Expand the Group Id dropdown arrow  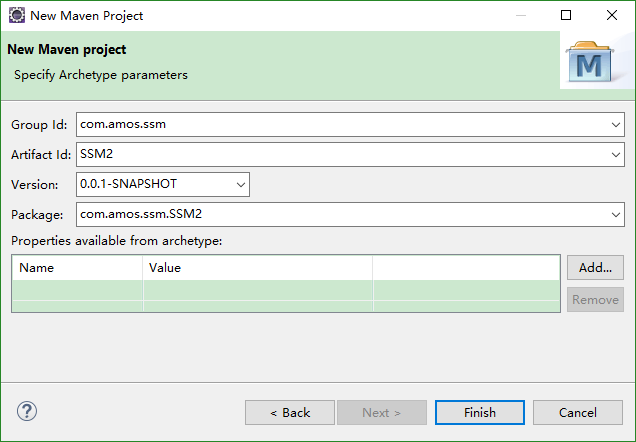click(x=616, y=124)
